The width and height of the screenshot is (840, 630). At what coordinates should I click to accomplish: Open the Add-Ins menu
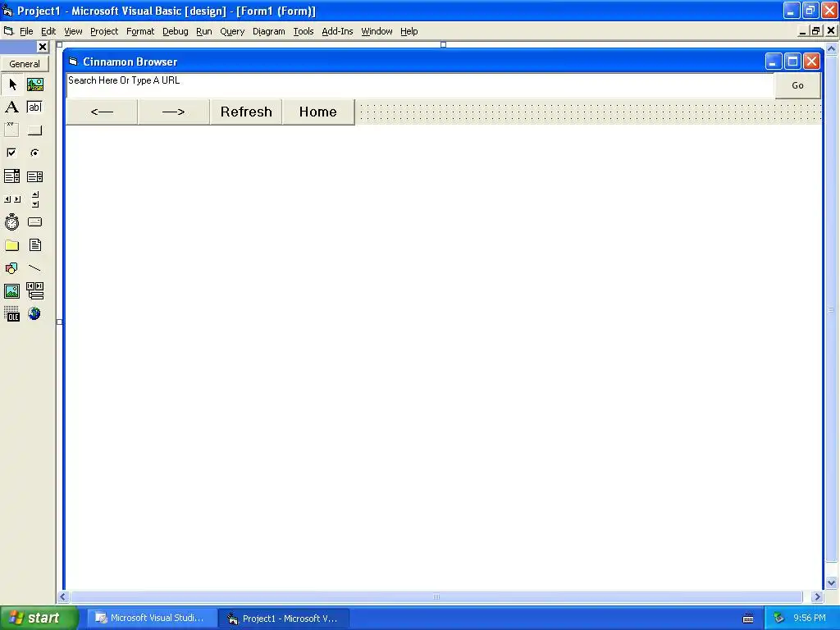(x=337, y=31)
